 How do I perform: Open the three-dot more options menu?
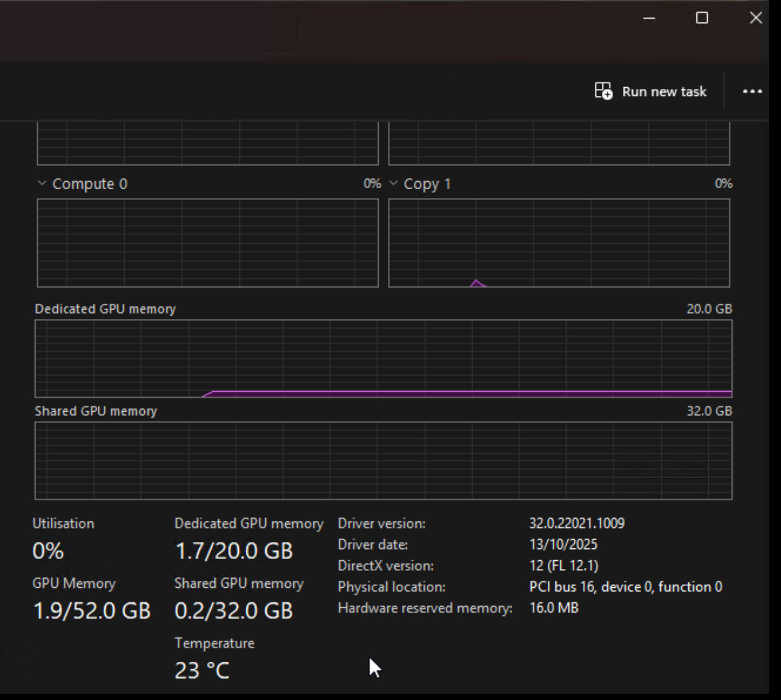(752, 91)
